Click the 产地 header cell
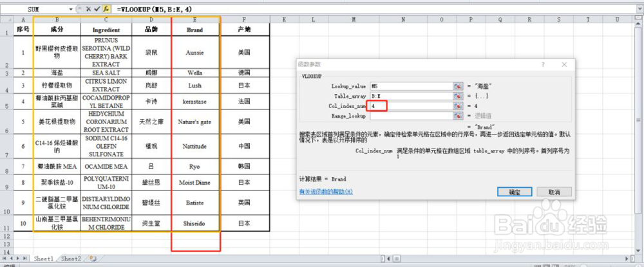The height and width of the screenshot is (267, 644). (245, 30)
